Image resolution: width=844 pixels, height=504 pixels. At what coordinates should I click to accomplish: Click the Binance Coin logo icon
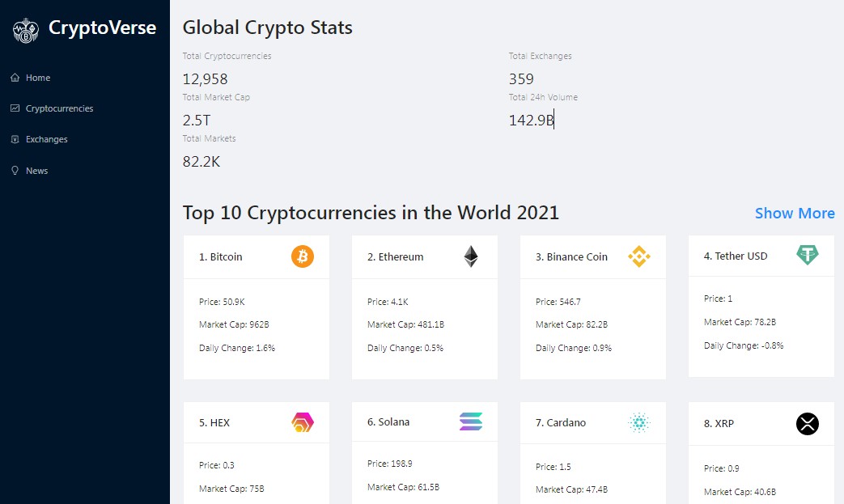tap(639, 257)
